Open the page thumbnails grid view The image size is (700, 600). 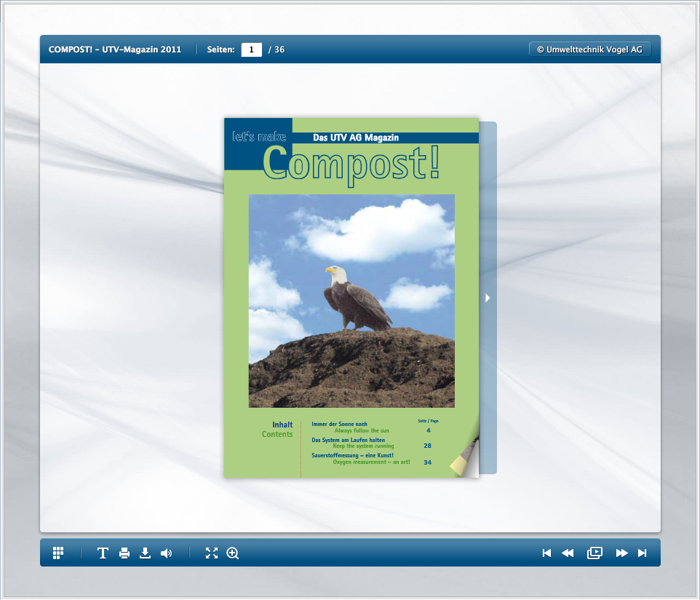click(x=58, y=553)
